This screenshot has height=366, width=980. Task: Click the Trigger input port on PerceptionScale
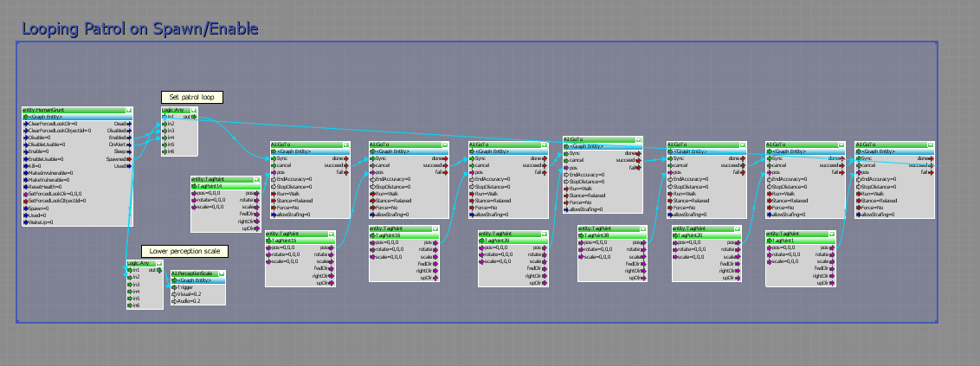pyautogui.click(x=174, y=287)
